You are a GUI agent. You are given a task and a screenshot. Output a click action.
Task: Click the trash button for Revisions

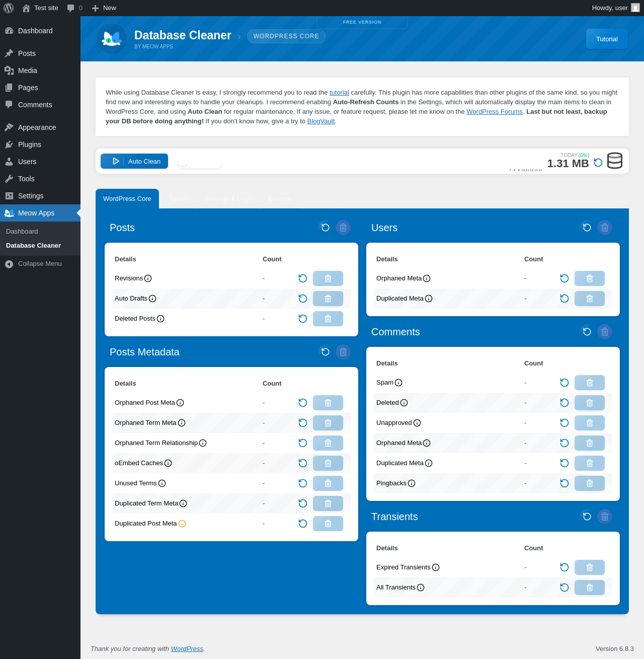click(328, 278)
